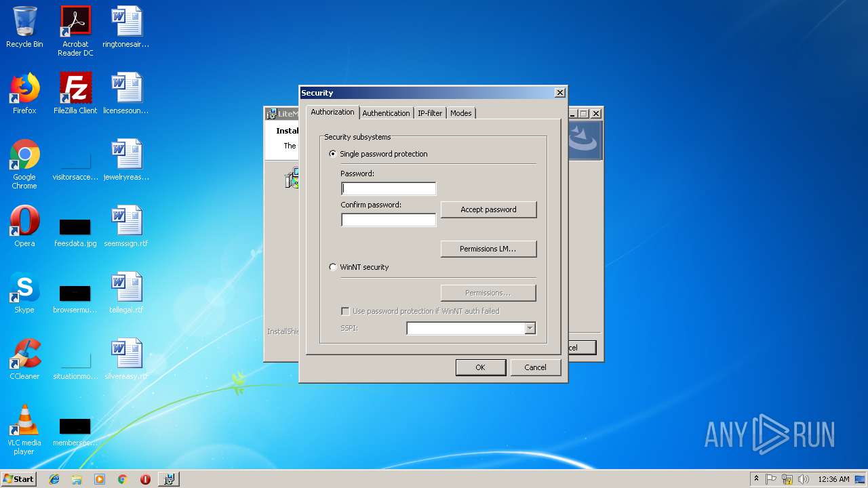
Task: Cancel the Security dialog
Action: pyautogui.click(x=535, y=367)
